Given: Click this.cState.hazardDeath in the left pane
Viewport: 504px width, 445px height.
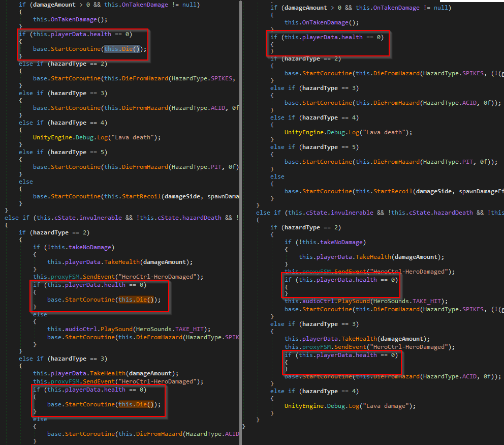Looking at the screenshot, I should pos(180,218).
